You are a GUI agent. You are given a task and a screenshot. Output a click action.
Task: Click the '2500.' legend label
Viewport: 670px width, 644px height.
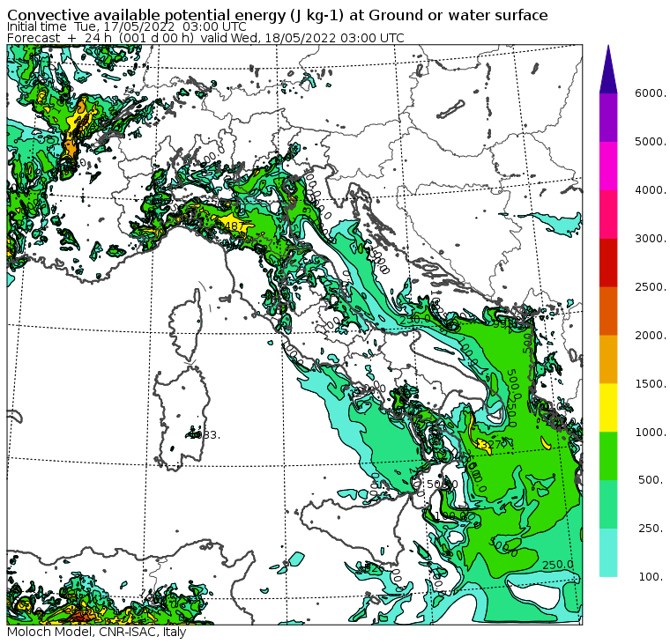click(x=651, y=286)
